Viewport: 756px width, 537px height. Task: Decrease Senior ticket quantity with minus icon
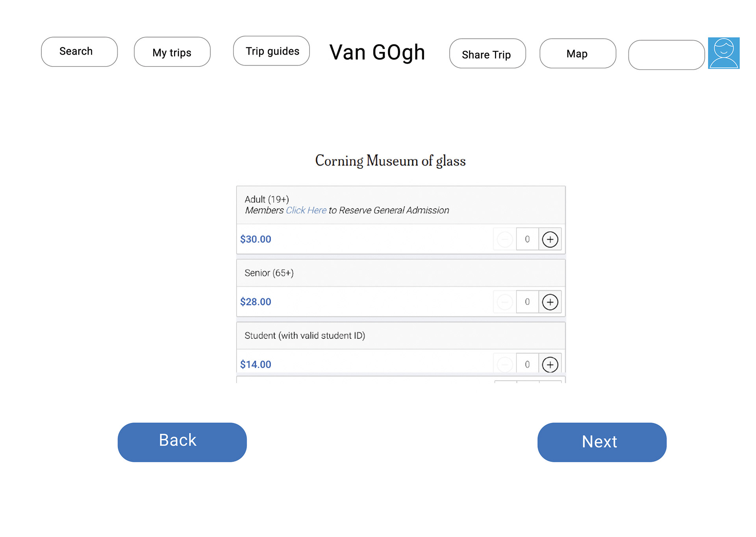pos(505,302)
